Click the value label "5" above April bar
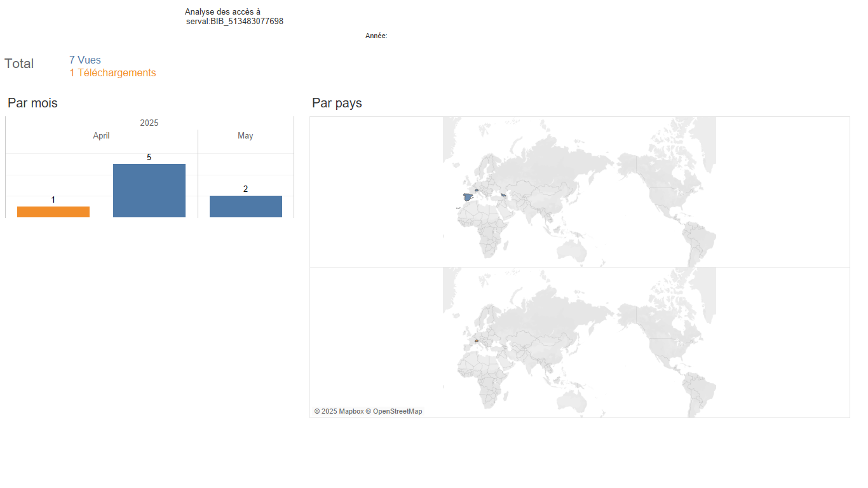The height and width of the screenshot is (488, 868). coord(149,157)
